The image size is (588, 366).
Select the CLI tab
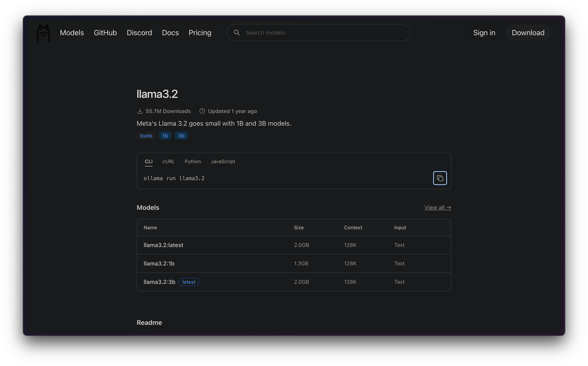[x=148, y=162]
